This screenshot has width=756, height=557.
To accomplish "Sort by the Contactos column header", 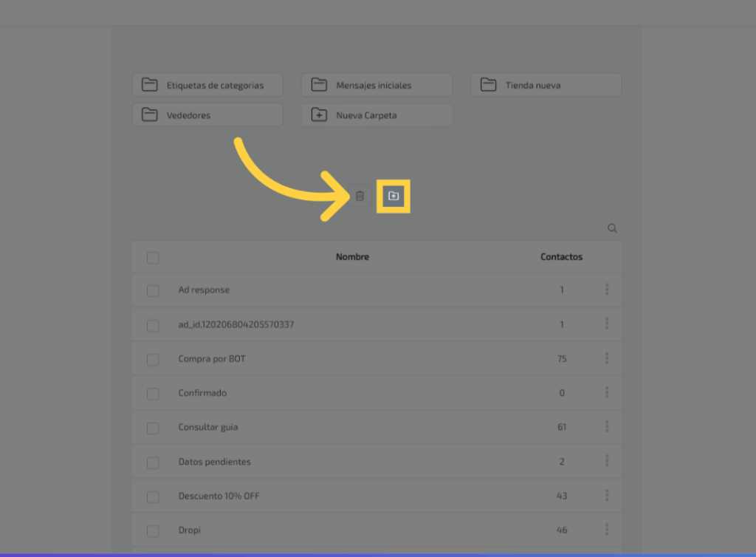I will pyautogui.click(x=561, y=257).
